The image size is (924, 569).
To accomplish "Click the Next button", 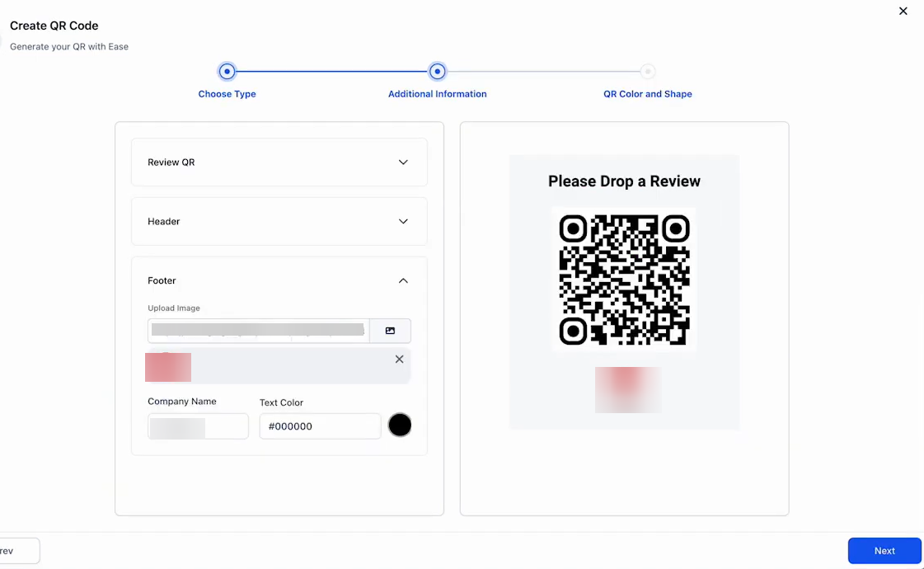I will 884,551.
